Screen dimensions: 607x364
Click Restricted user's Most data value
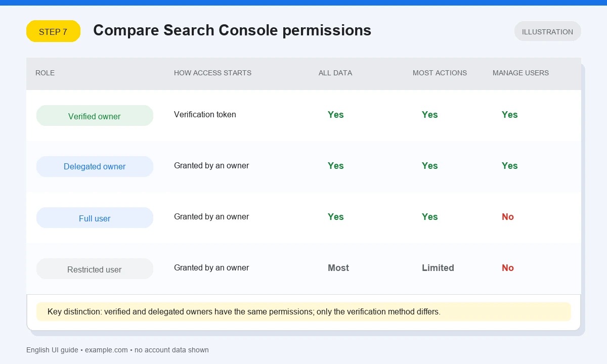point(338,268)
